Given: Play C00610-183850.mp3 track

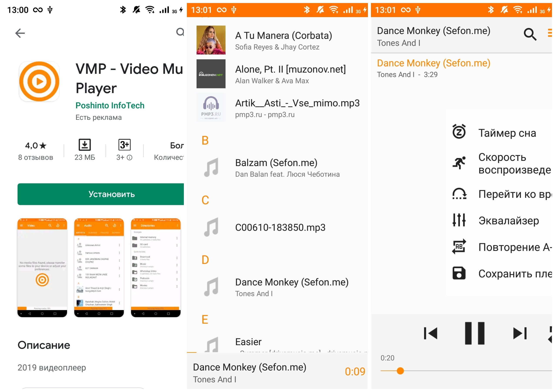Looking at the screenshot, I should point(277,227).
